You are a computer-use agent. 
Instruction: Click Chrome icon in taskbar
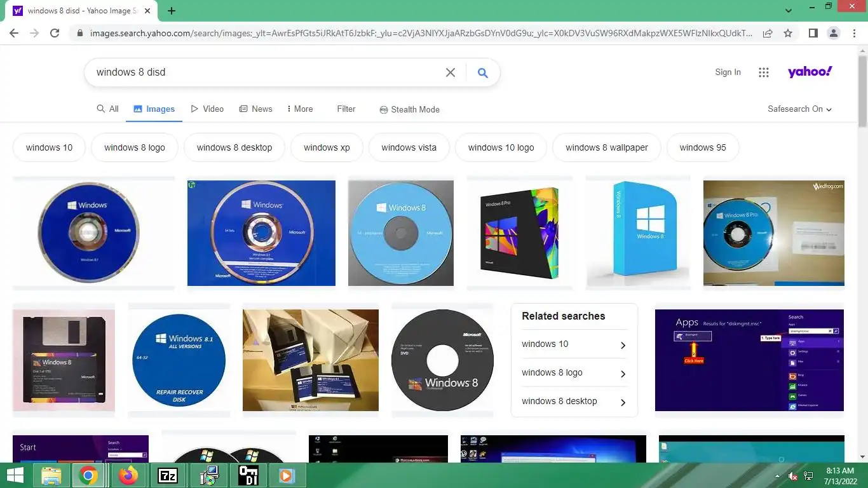click(x=88, y=475)
